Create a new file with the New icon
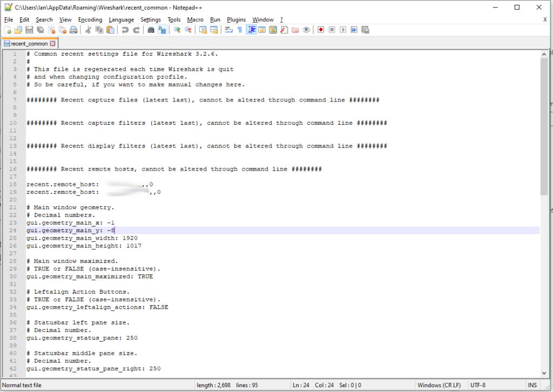The image size is (553, 392). [8, 30]
